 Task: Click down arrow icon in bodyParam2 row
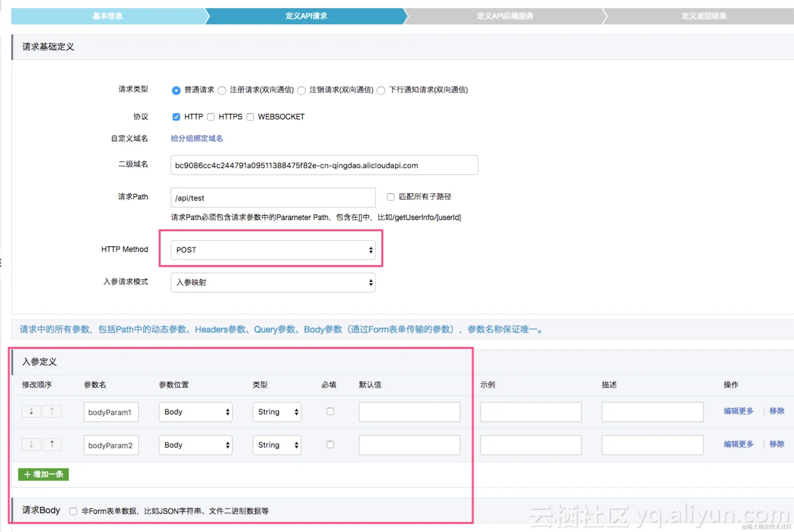[x=31, y=444]
